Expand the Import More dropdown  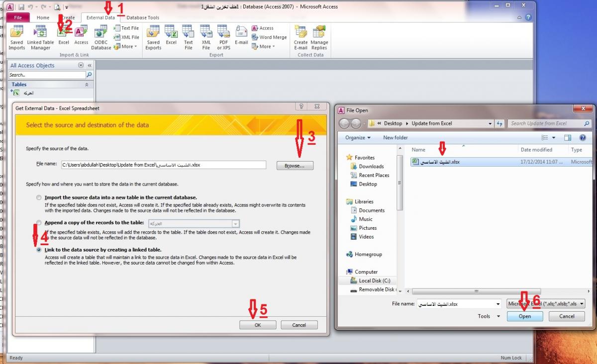pos(125,47)
